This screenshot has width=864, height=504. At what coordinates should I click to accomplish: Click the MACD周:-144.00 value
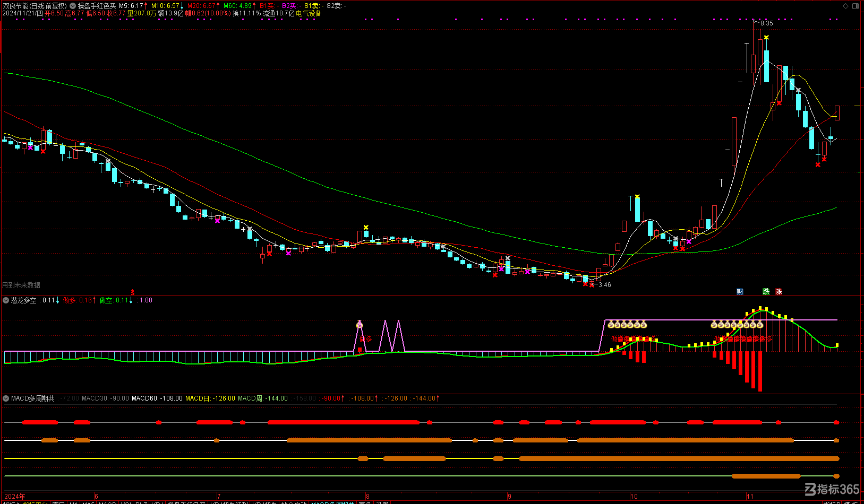[263, 398]
